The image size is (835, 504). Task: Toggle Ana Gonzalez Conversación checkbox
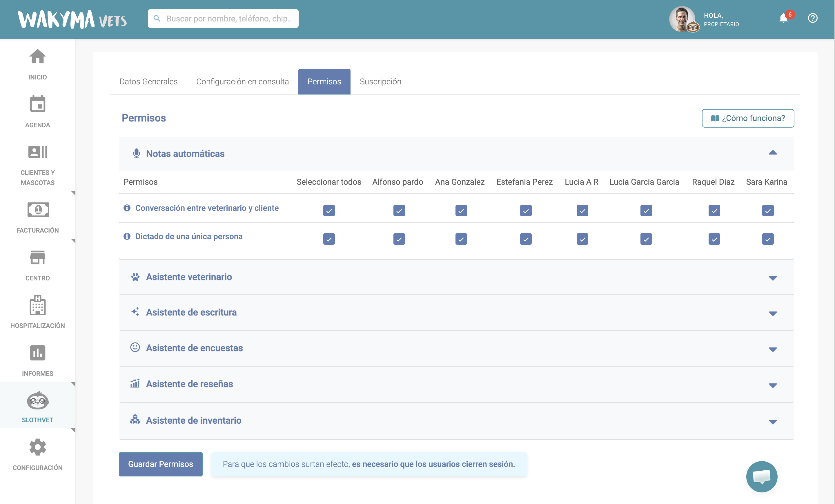[461, 211]
